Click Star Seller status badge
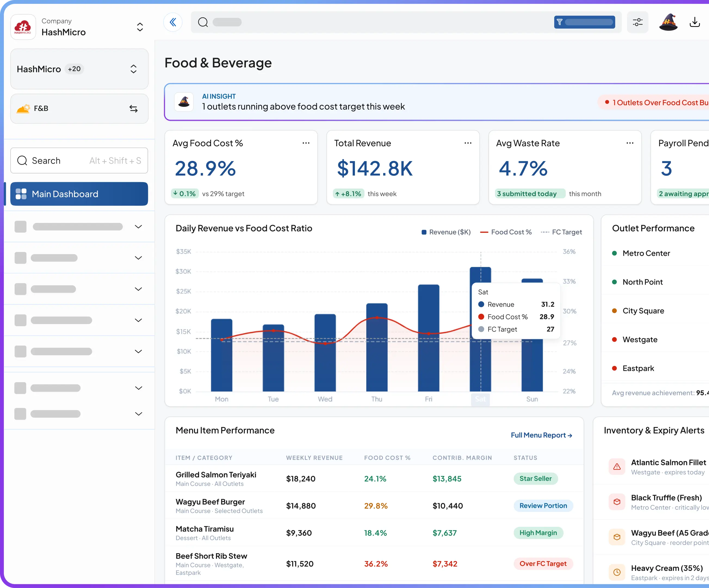Viewport: 709px width, 588px height. (x=535, y=479)
